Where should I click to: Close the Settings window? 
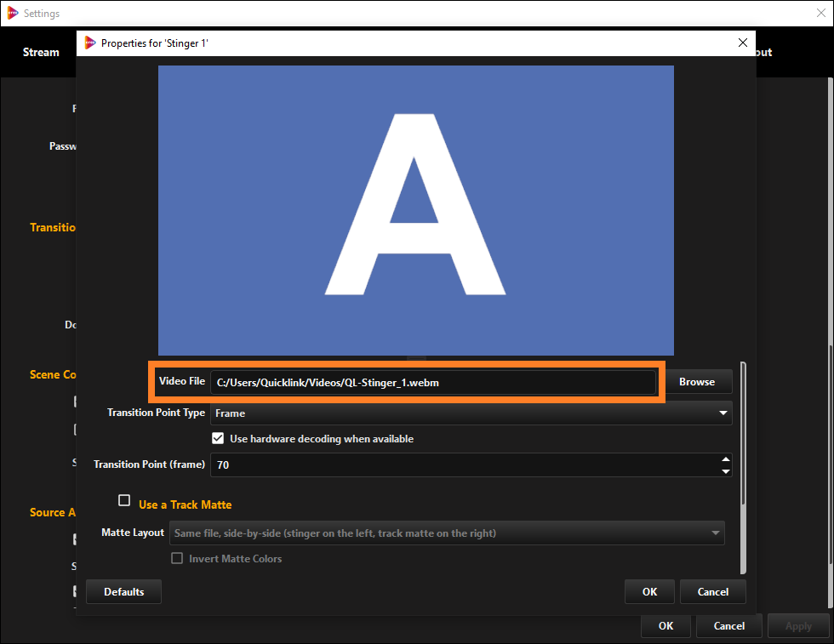pyautogui.click(x=820, y=14)
